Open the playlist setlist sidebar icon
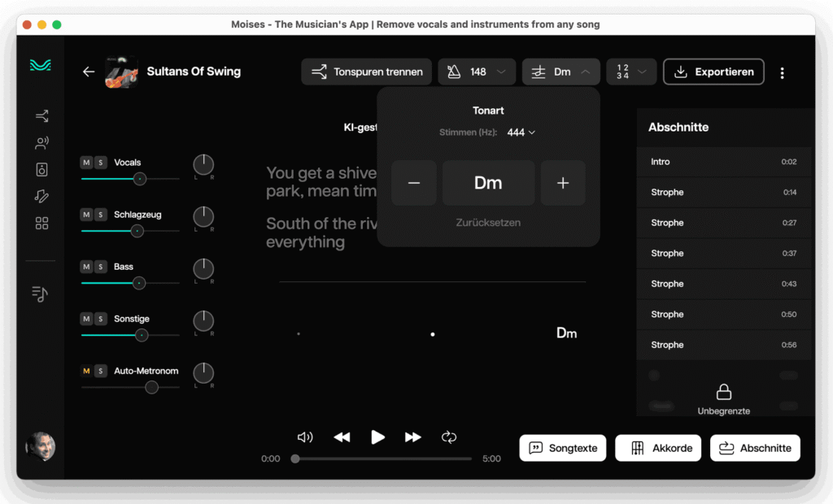This screenshot has height=504, width=833. coord(40,293)
